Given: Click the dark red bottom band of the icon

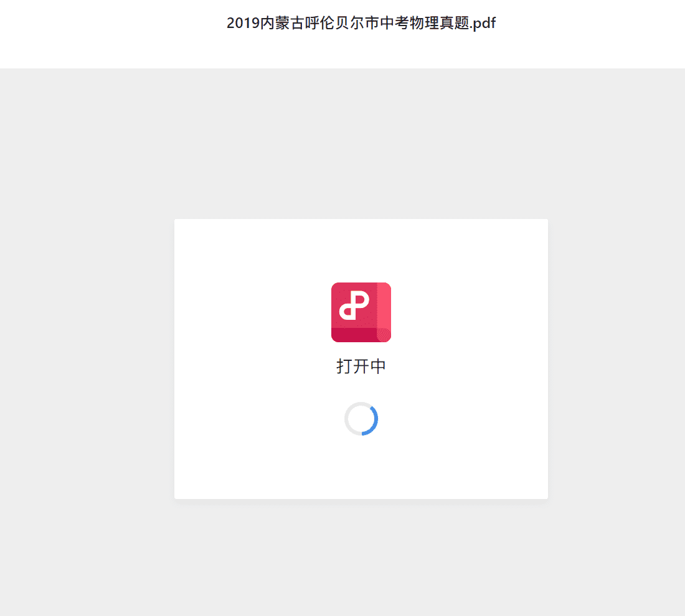Looking at the screenshot, I should [x=354, y=335].
